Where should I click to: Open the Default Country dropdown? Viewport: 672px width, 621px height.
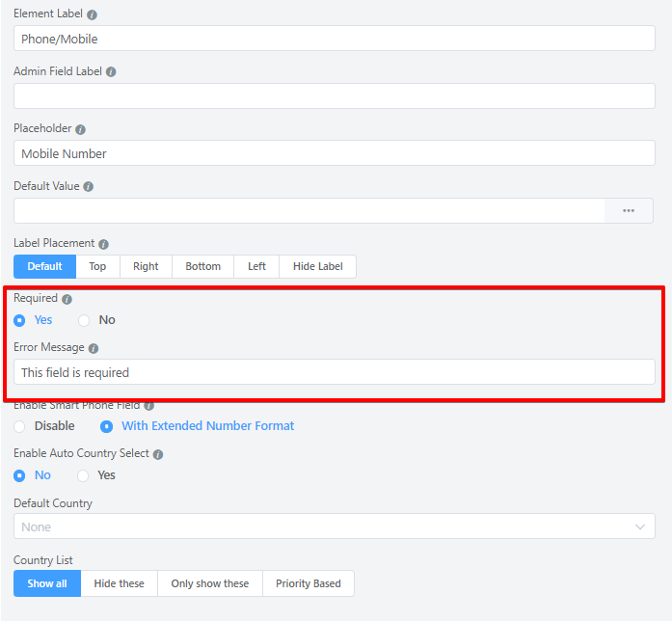[334, 526]
